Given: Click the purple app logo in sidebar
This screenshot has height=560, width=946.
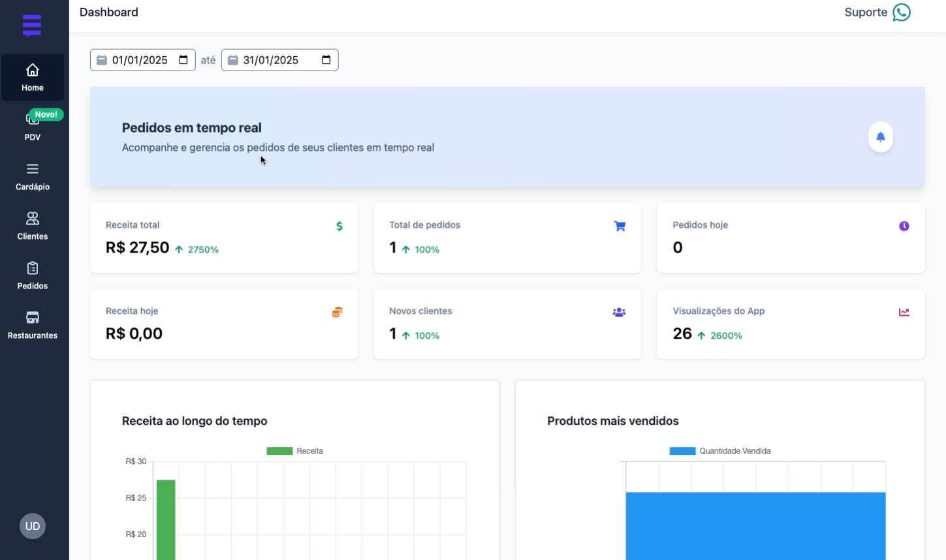Looking at the screenshot, I should tap(32, 25).
